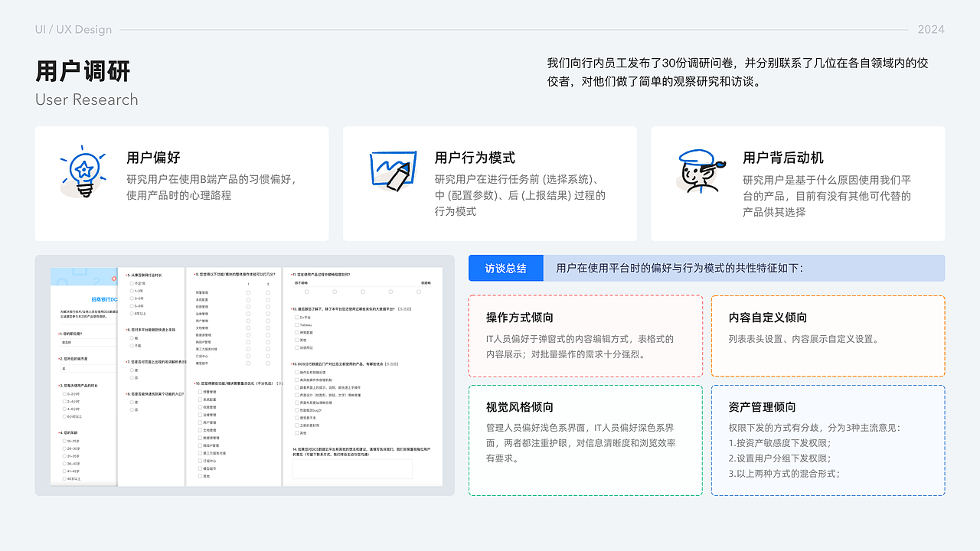Check 订阅中心 under question 10

200,461
